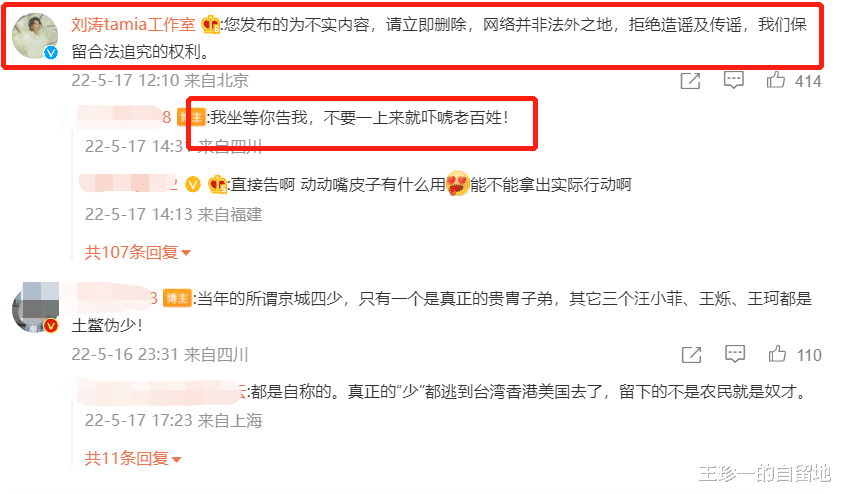The image size is (841, 494).
Task: Share the 刘涛tamia工作室 comment via forward icon
Action: click(x=690, y=81)
